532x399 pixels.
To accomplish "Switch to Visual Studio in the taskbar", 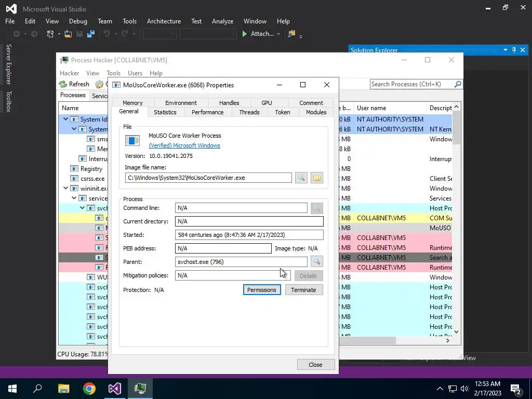I will [x=115, y=389].
